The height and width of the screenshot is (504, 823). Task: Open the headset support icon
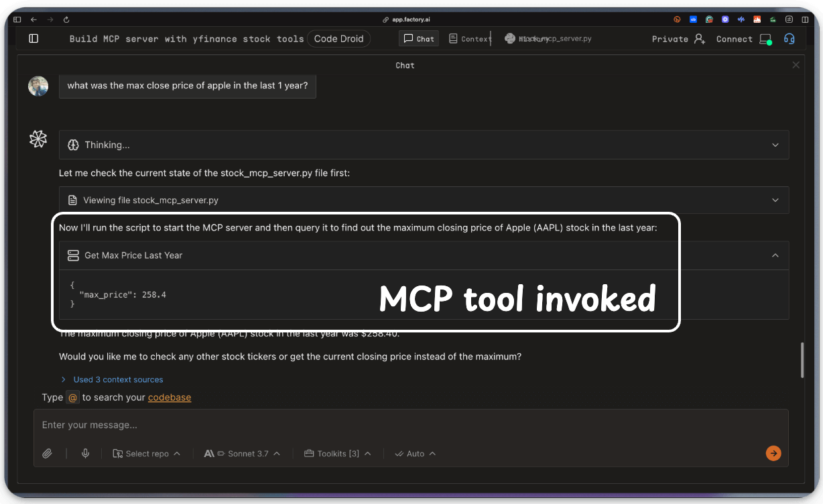(x=789, y=39)
